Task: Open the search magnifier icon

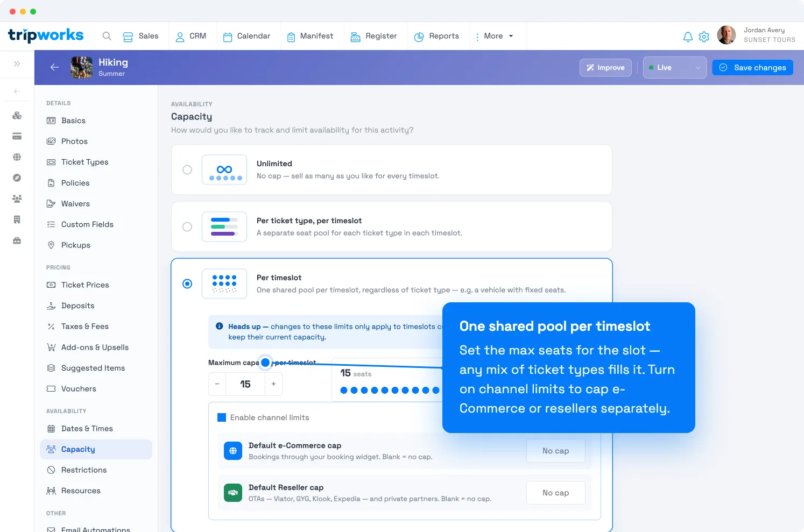Action: click(107, 36)
